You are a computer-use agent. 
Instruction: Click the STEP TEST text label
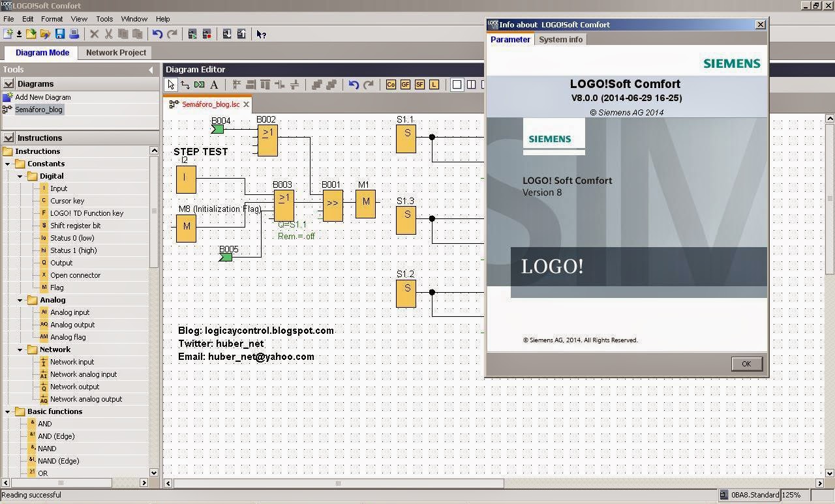[x=200, y=151]
